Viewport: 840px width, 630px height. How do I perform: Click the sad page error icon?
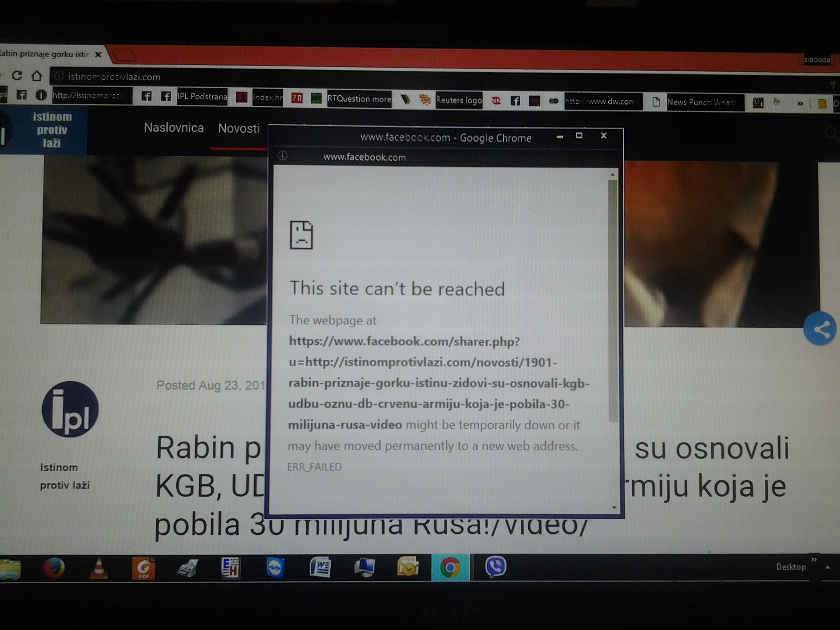point(301,235)
